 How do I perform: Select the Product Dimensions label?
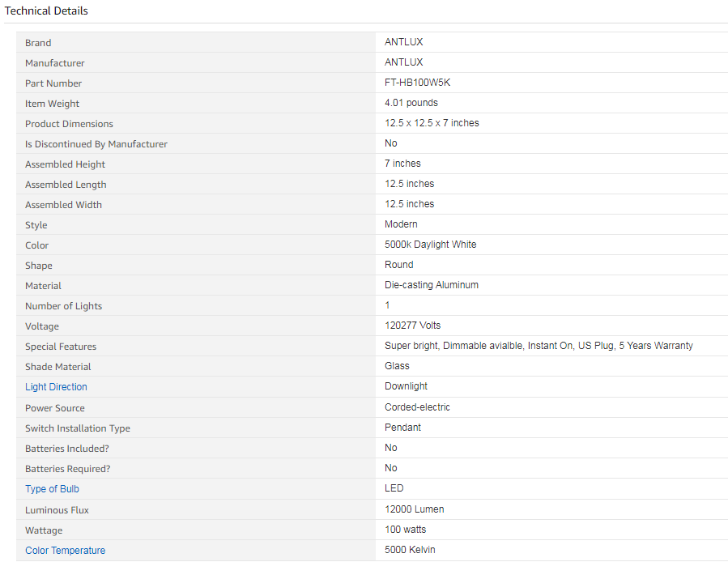[69, 124]
